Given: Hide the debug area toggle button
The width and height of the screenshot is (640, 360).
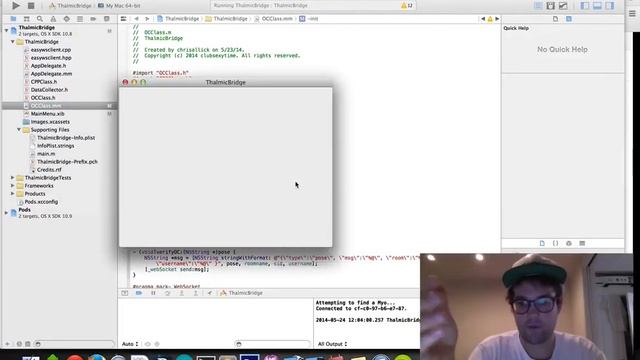Looking at the screenshot, I should 124,293.
